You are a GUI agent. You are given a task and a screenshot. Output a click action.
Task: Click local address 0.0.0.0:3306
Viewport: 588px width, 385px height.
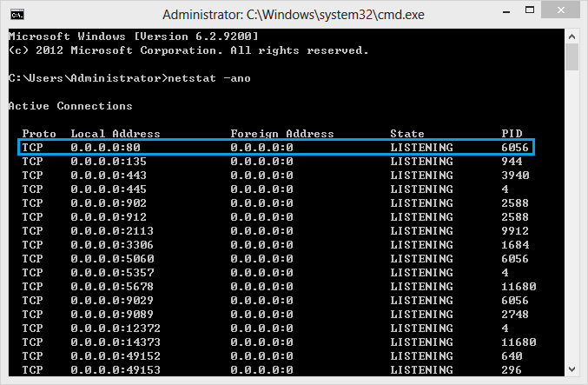112,245
